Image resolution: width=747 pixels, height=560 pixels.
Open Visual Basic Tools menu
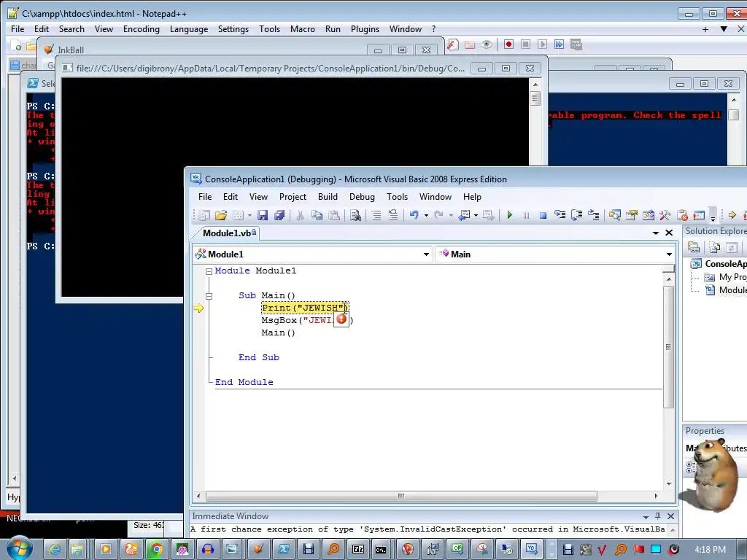click(398, 197)
